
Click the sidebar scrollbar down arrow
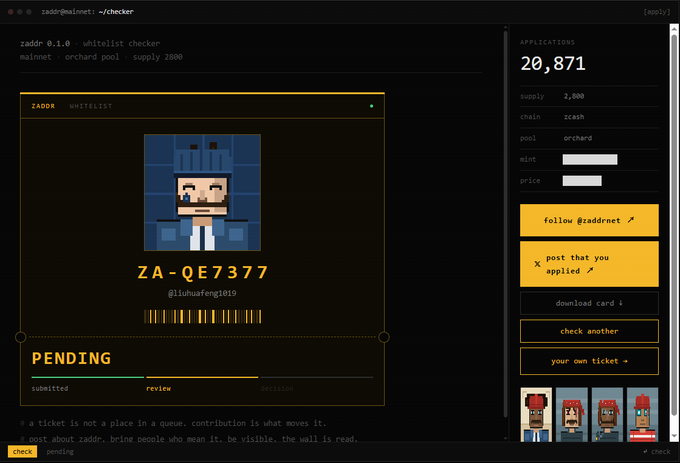[x=674, y=436]
